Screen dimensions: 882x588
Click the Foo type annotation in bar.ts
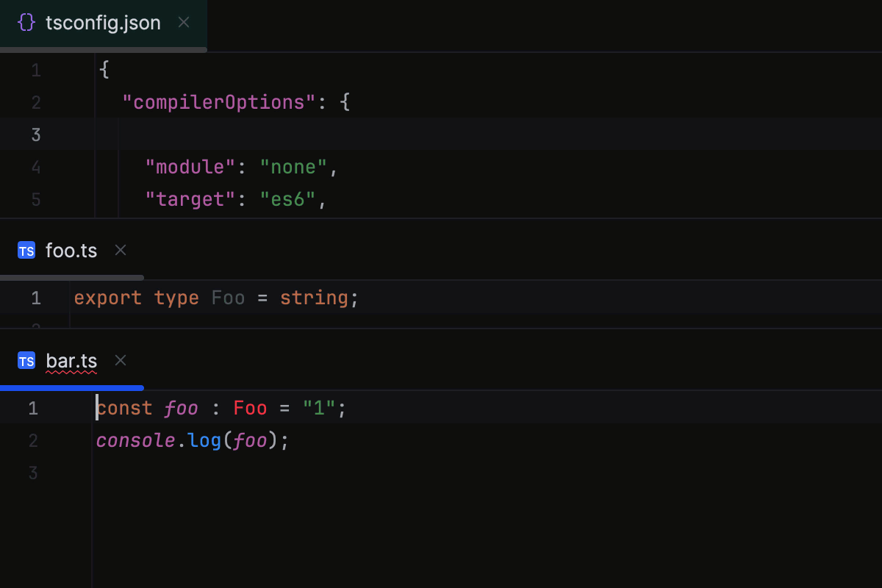250,407
